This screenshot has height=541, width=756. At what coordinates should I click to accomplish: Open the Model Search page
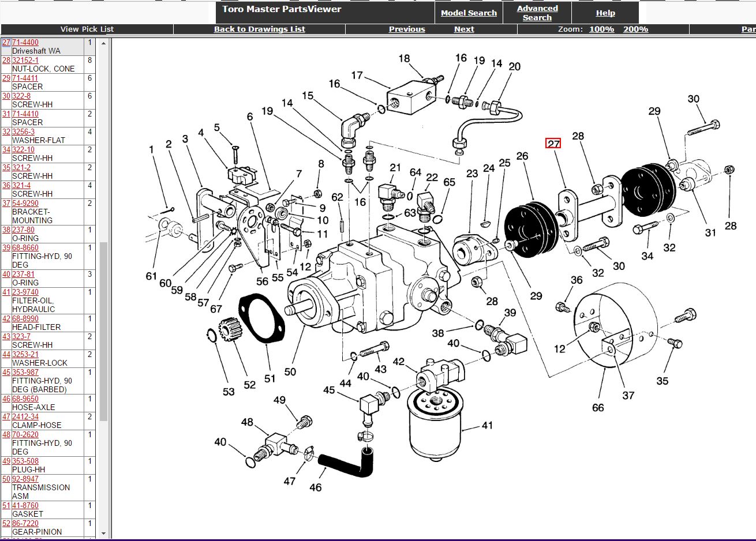pyautogui.click(x=469, y=13)
